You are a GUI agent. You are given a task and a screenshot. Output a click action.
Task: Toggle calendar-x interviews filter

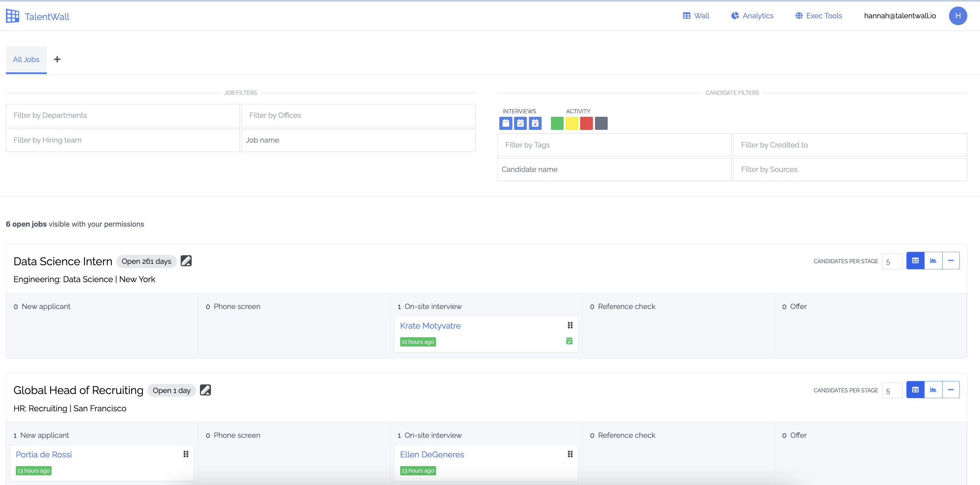click(535, 123)
